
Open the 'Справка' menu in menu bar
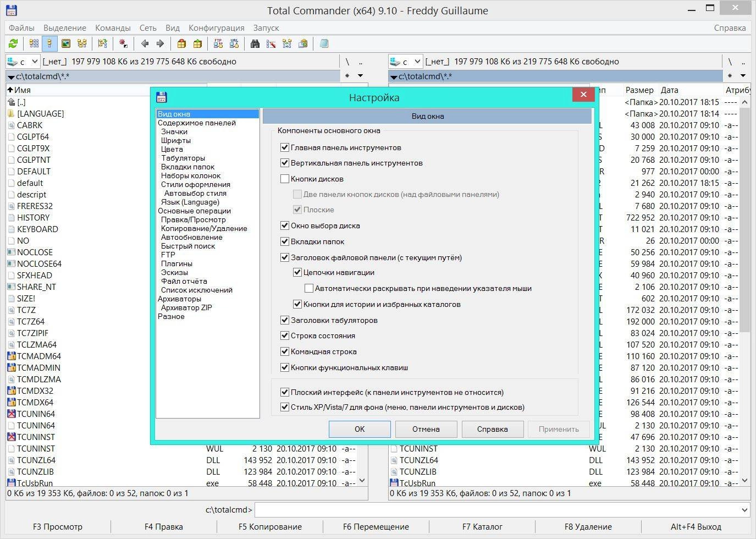click(730, 28)
